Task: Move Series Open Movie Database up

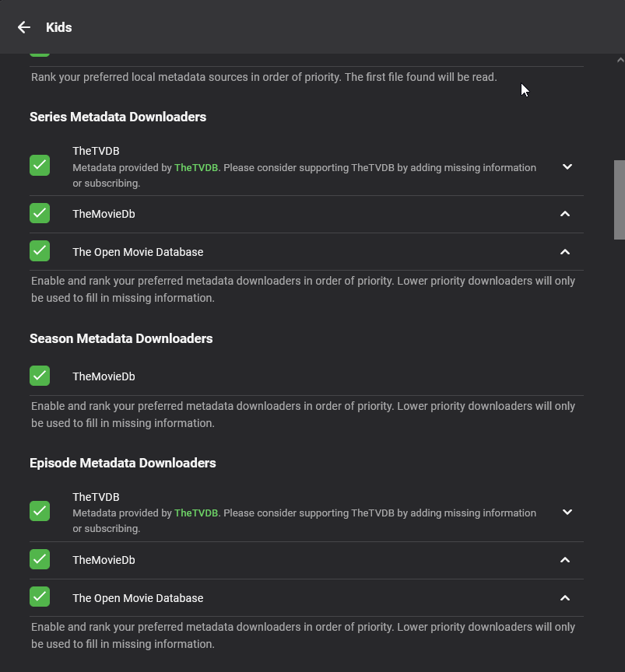Action: tap(565, 252)
